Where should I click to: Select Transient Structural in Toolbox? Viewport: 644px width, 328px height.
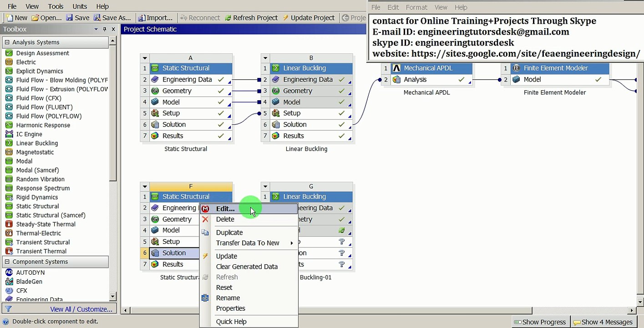43,242
